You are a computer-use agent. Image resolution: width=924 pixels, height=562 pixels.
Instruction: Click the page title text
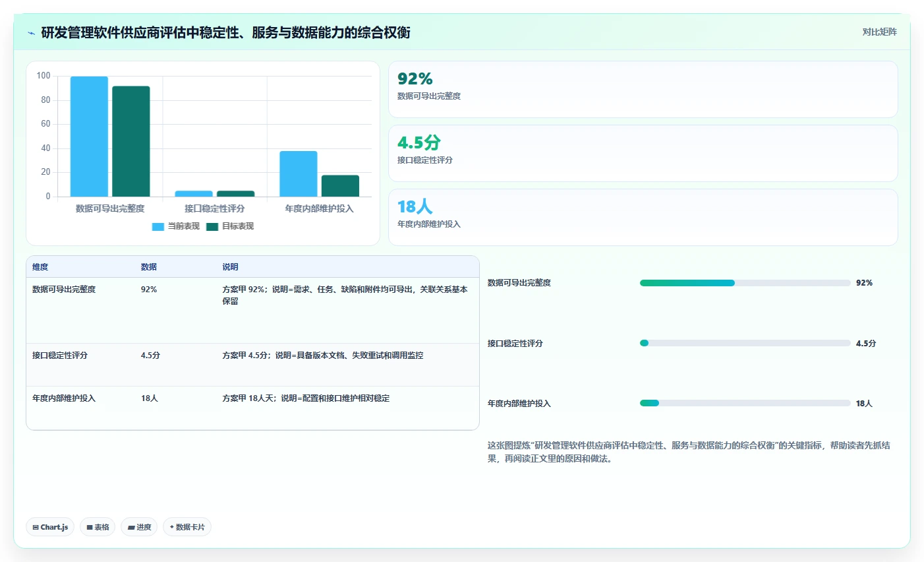225,33
